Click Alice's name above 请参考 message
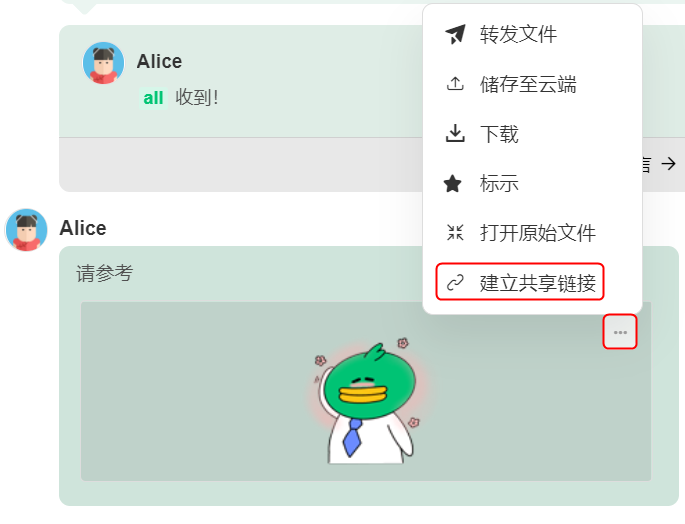Viewport: 685px width, 524px height. tap(83, 228)
